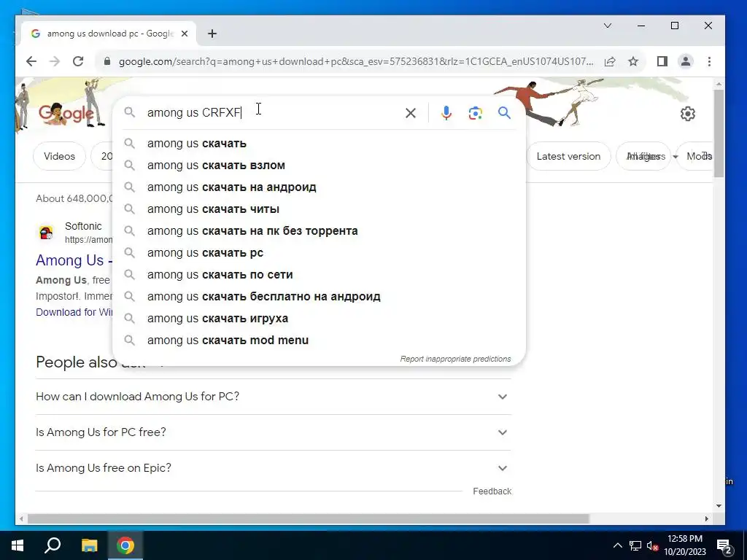747x560 pixels.
Task: Open Search by image camera icon
Action: (x=476, y=113)
